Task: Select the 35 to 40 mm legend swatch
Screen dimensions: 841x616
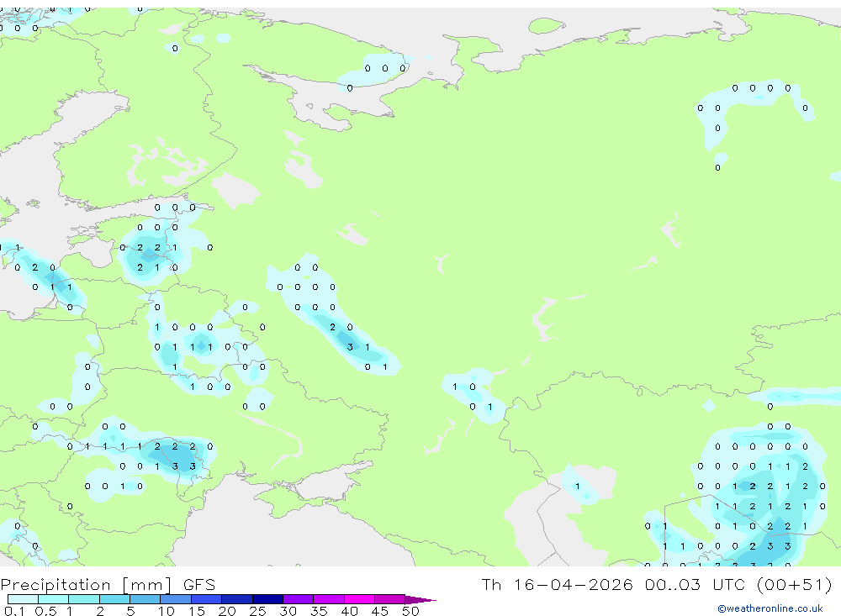Action: pyautogui.click(x=329, y=599)
